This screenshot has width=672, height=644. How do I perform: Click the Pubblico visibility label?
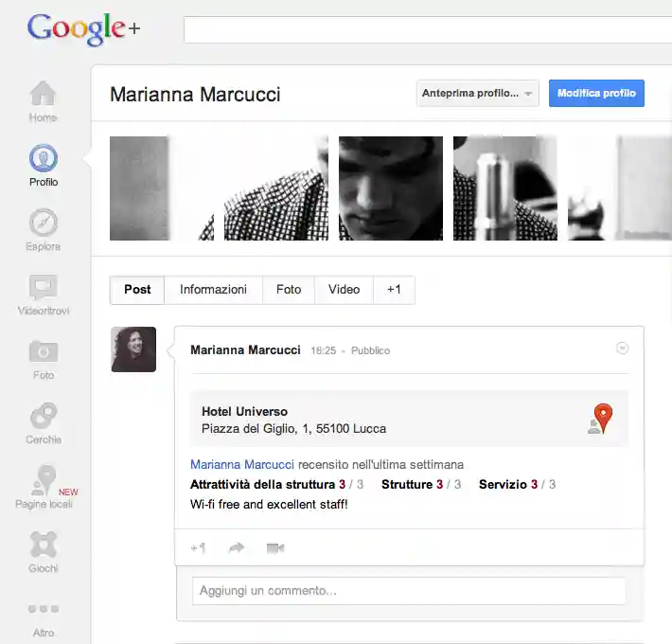click(x=370, y=350)
